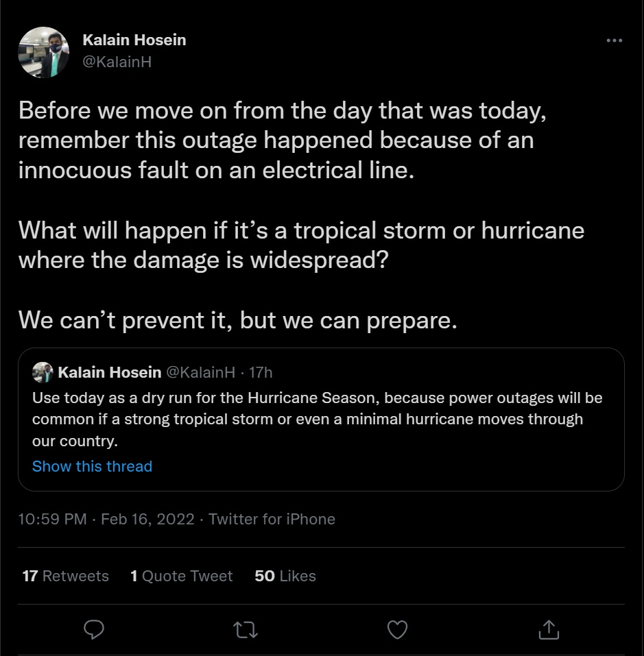Click the Kalain Hosein display name header
The width and height of the screenshot is (644, 656).
coord(134,40)
